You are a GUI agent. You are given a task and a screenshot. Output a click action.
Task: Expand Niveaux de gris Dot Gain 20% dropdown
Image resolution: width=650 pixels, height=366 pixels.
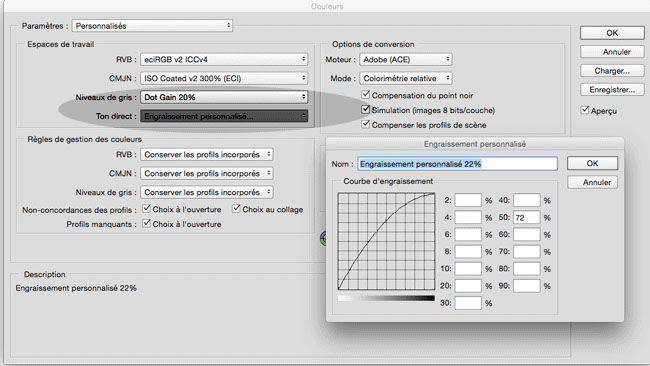[x=224, y=97]
